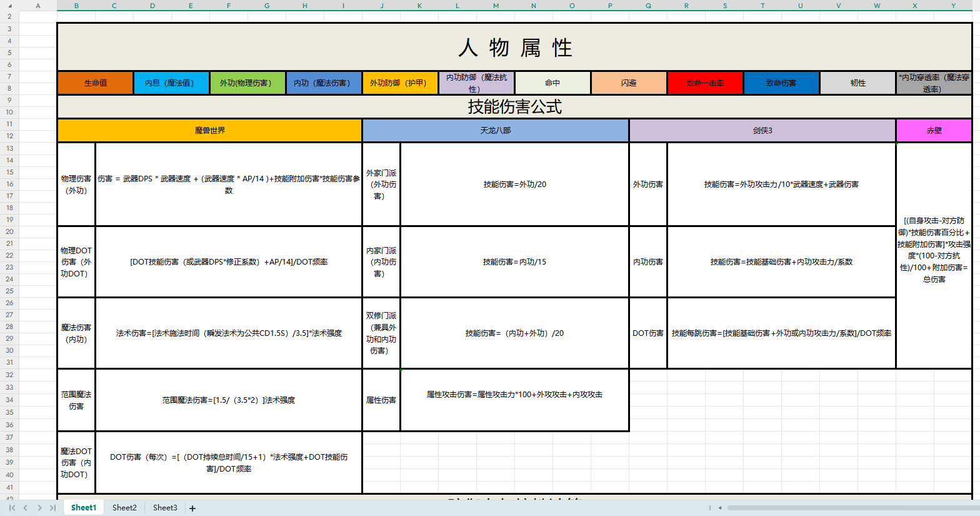This screenshot has height=516, width=980.
Task: Select the column J header
Action: tap(381, 6)
